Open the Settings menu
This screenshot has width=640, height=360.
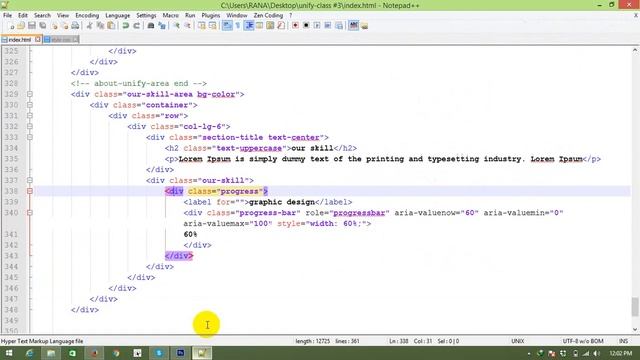pyautogui.click(x=146, y=16)
